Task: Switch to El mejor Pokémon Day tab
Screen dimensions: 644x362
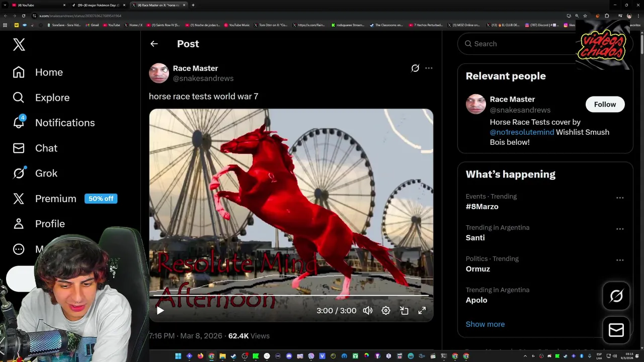Action: coord(98,5)
